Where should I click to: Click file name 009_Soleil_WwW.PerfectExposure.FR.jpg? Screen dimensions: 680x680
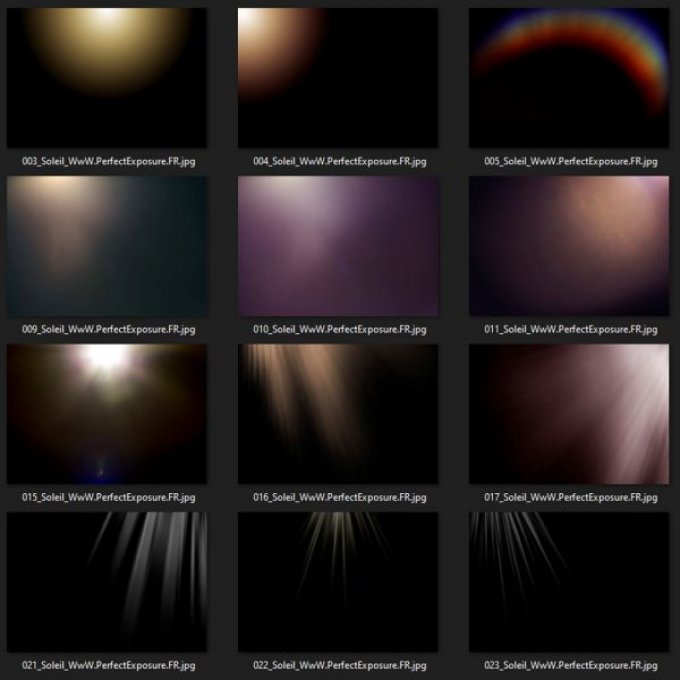(108, 330)
